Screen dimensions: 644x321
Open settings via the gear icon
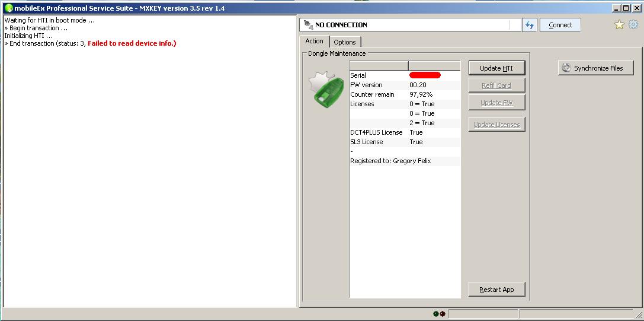[633, 25]
